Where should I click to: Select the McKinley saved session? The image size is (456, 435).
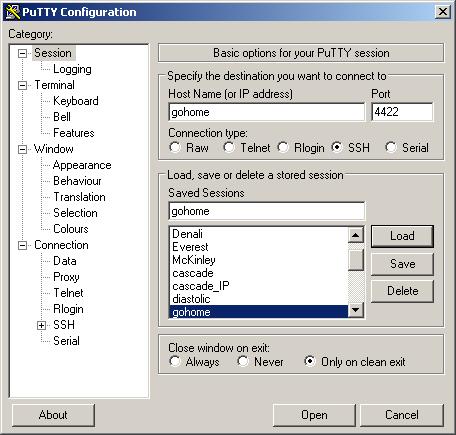[x=194, y=260]
